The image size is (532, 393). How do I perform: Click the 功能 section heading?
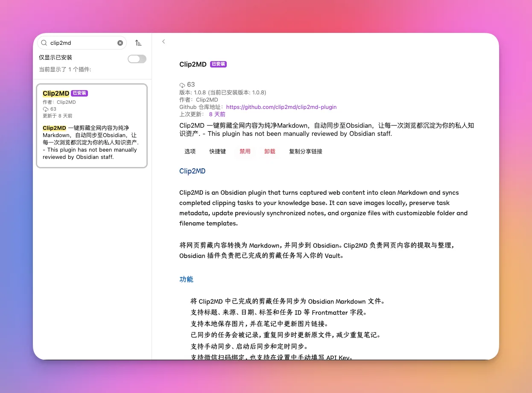coord(186,279)
